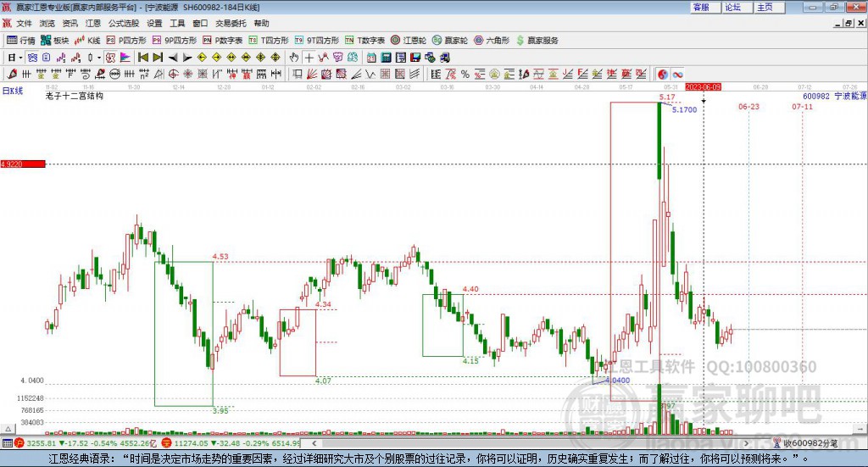The height and width of the screenshot is (467, 868).
Task: Open the 板块 sector view
Action: tap(55, 41)
